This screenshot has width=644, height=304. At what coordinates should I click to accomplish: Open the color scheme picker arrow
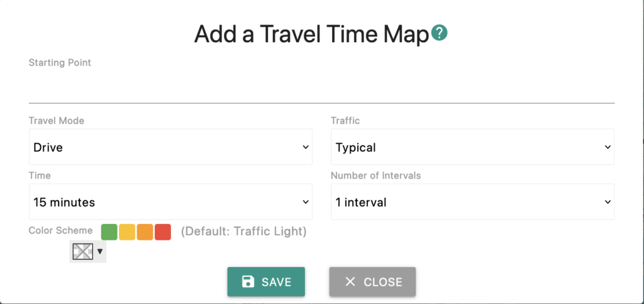(99, 252)
